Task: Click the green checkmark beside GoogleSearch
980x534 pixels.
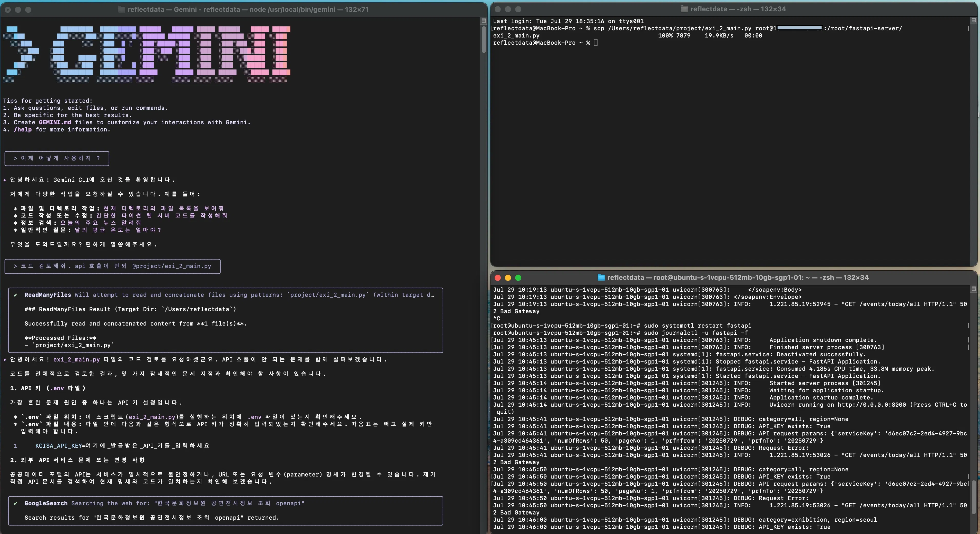Action: pyautogui.click(x=16, y=503)
